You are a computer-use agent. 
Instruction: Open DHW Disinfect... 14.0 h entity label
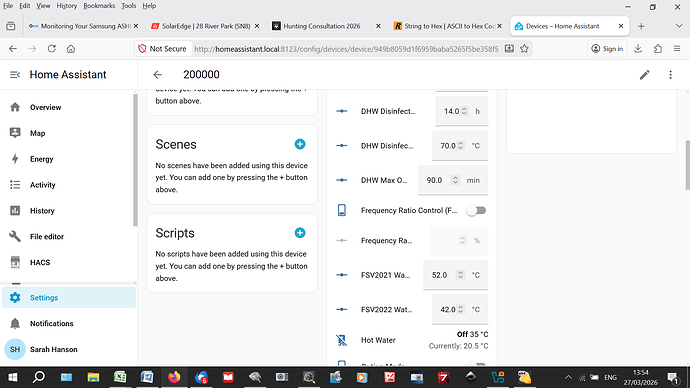[388, 111]
